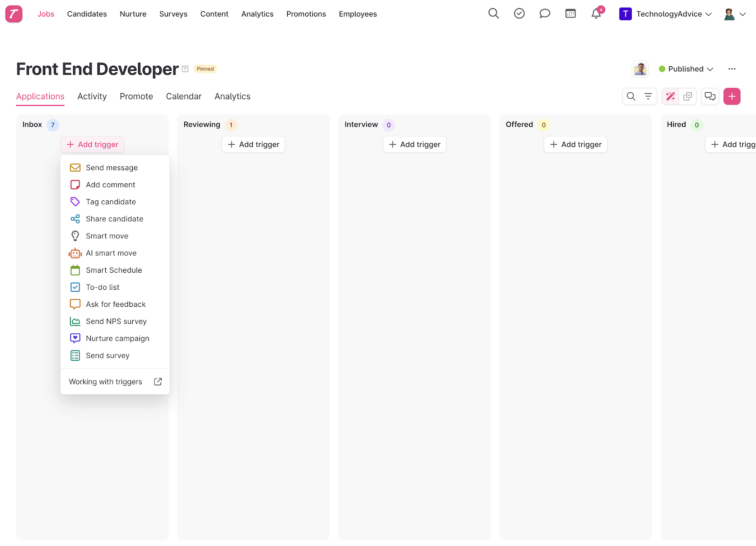Viewport: 756px width, 546px height.
Task: Go to Jobs in the main navigation
Action: pyautogui.click(x=46, y=14)
